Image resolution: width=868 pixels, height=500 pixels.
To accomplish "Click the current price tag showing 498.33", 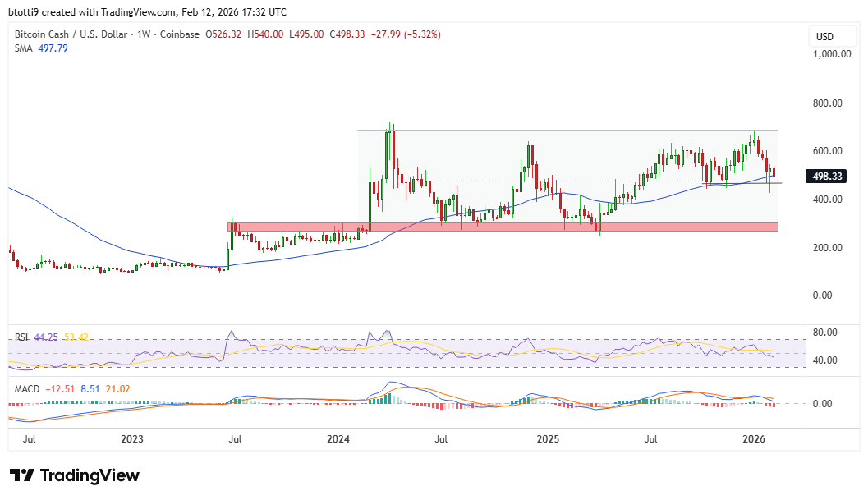I will click(825, 176).
